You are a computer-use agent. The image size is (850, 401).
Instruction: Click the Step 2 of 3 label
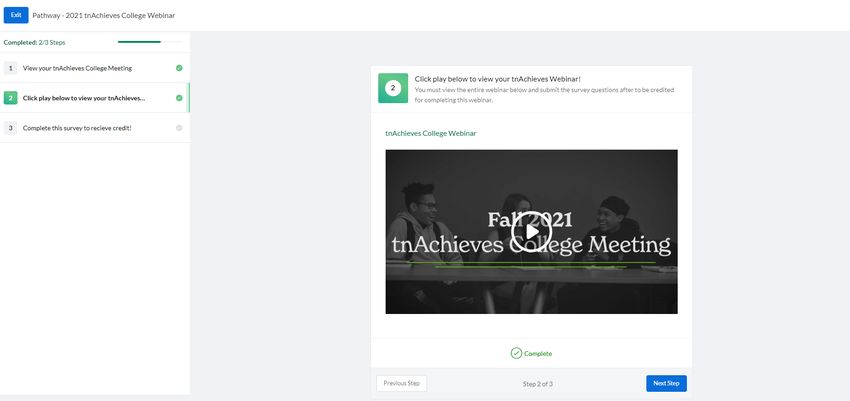coord(538,384)
